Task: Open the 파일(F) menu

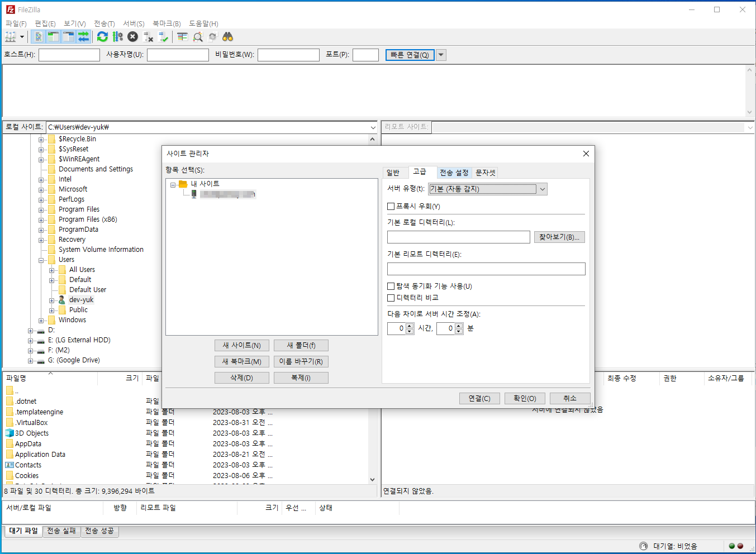Action: pyautogui.click(x=16, y=23)
